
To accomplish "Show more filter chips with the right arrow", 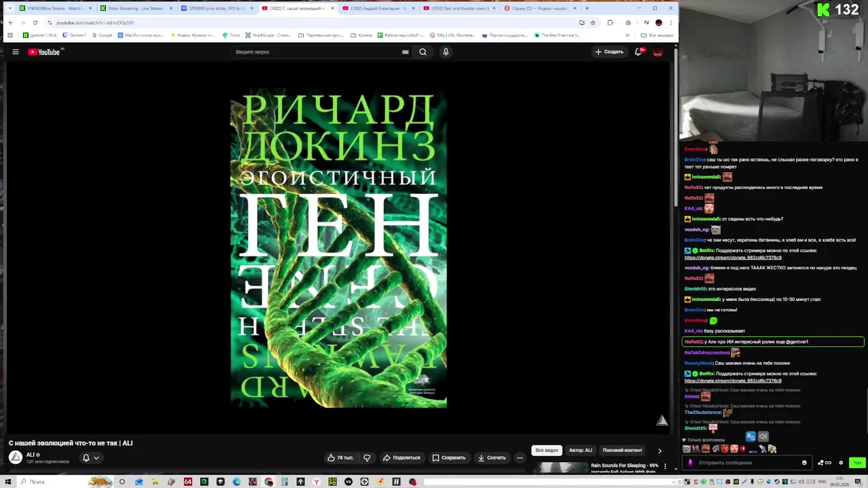I will (x=660, y=451).
